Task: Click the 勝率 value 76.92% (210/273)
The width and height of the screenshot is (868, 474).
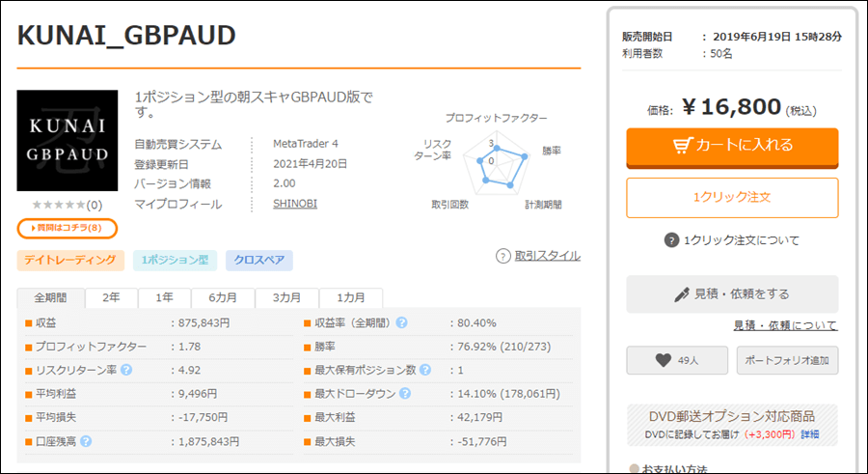Action: 503,347
